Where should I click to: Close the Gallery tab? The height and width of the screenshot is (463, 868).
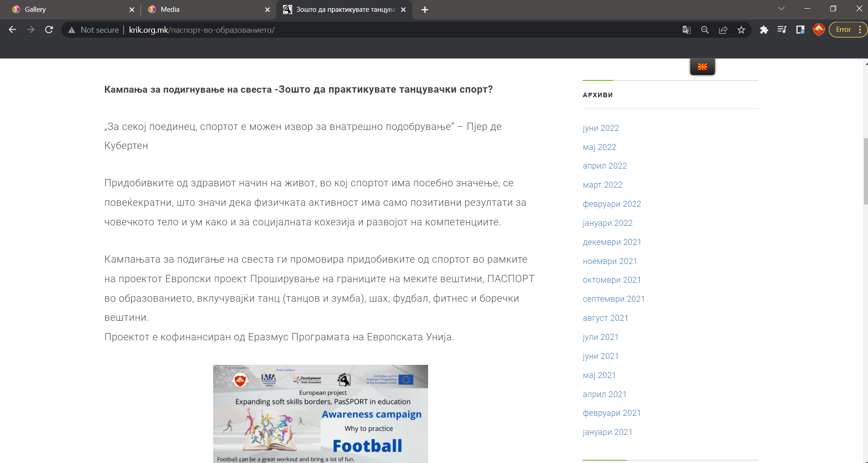(x=132, y=10)
